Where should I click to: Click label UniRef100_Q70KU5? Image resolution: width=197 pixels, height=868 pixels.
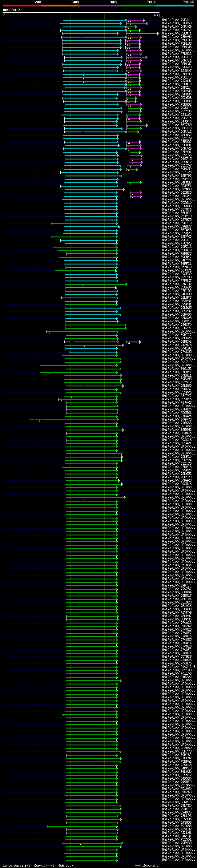click(x=177, y=352)
